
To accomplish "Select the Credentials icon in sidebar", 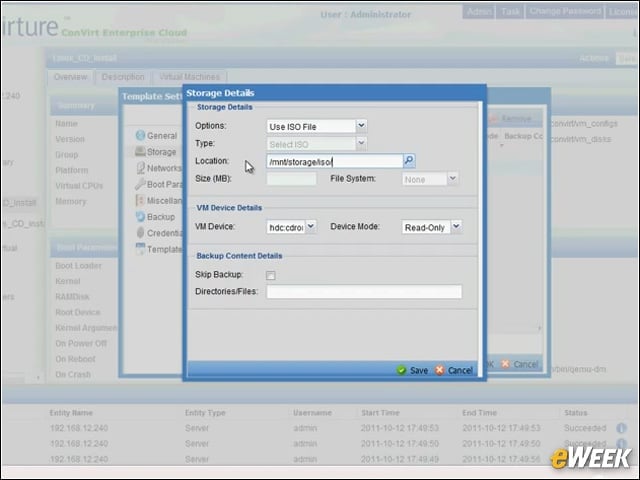I will coord(140,233).
